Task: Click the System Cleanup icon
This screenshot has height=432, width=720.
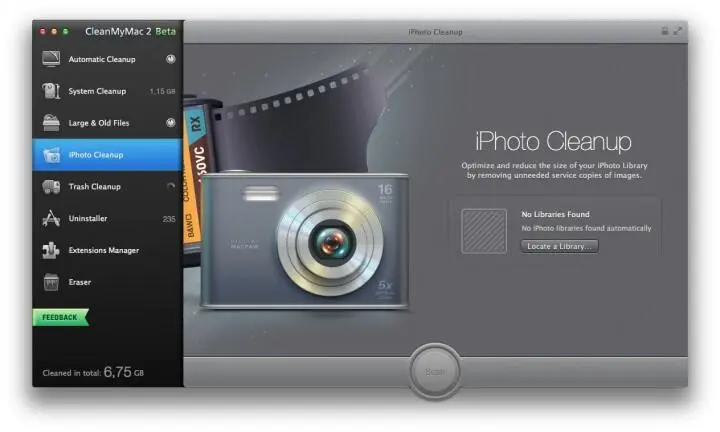Action: coord(51,91)
